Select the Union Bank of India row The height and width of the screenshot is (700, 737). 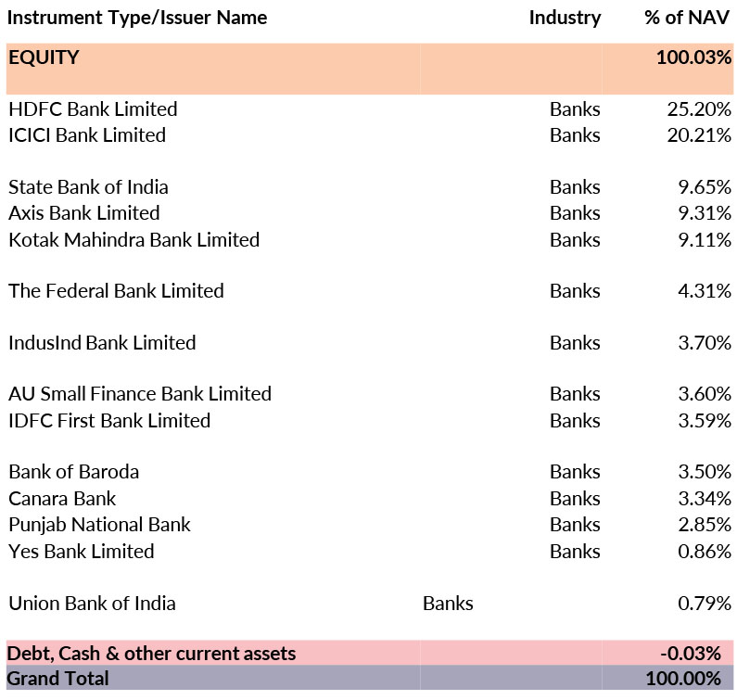coord(92,604)
